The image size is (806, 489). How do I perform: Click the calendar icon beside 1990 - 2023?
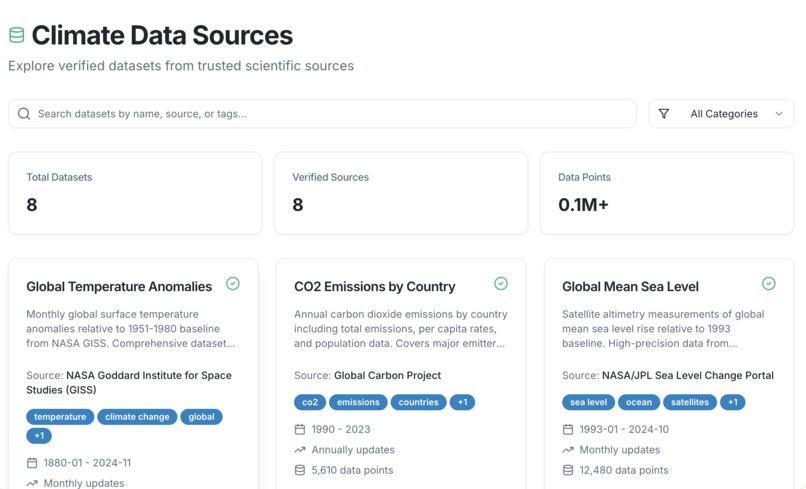[300, 429]
